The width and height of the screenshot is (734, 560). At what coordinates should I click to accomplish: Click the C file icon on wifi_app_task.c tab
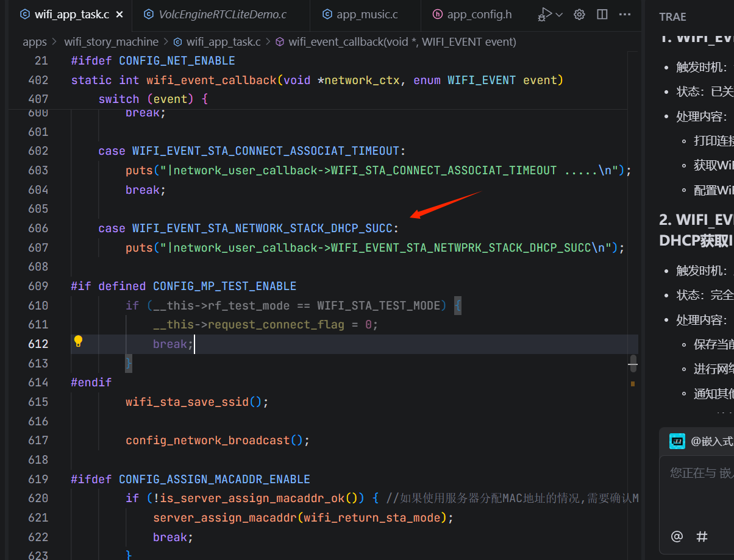(25, 14)
